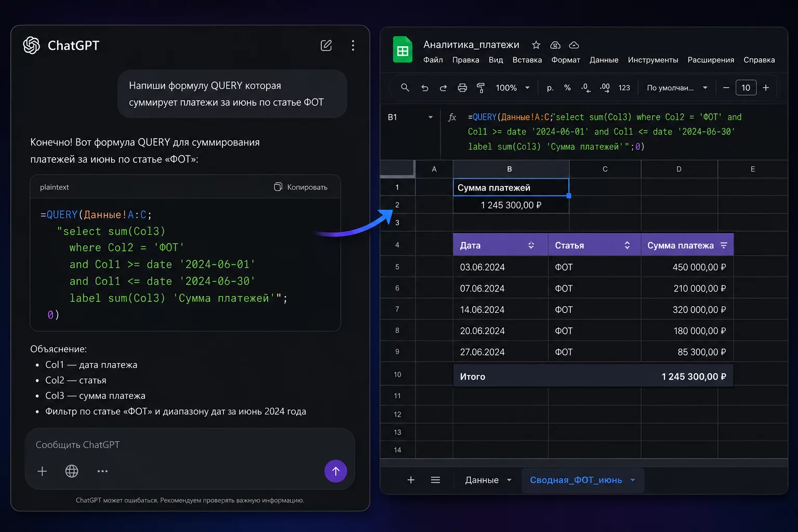The height and width of the screenshot is (532, 798).
Task: Click the copy icon in code block
Action: [x=278, y=187]
